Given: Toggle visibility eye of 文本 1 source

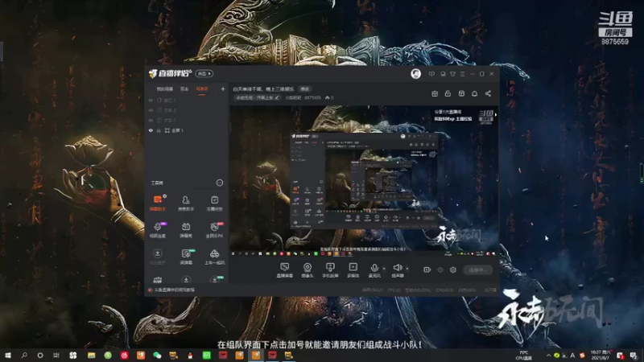Looking at the screenshot, I should coord(151,120).
